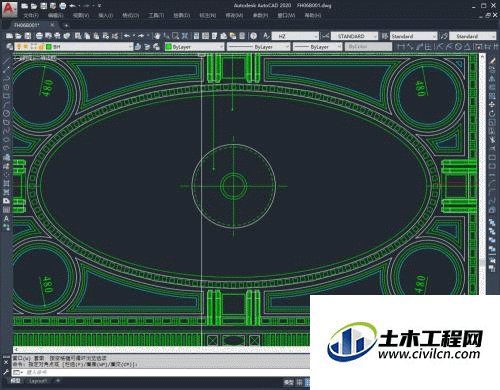Add a new drawing tab with plus
The width and height of the screenshot is (500, 390).
click(66, 25)
